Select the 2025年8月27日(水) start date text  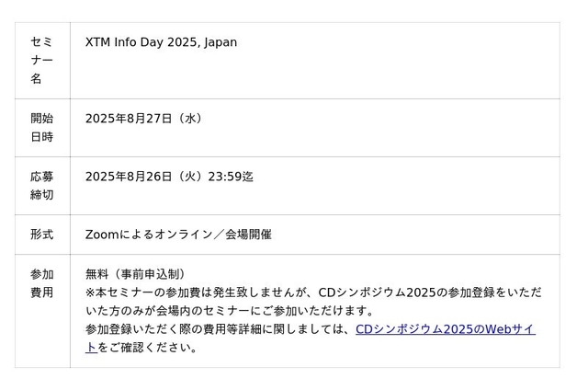coord(144,119)
